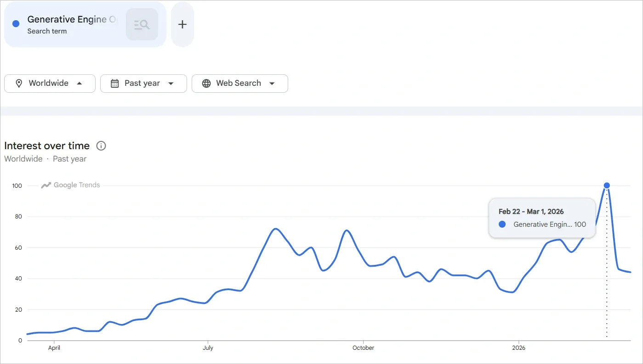Click the info icon next to Interest over time
Screen dimensions: 643x364
coord(101,146)
